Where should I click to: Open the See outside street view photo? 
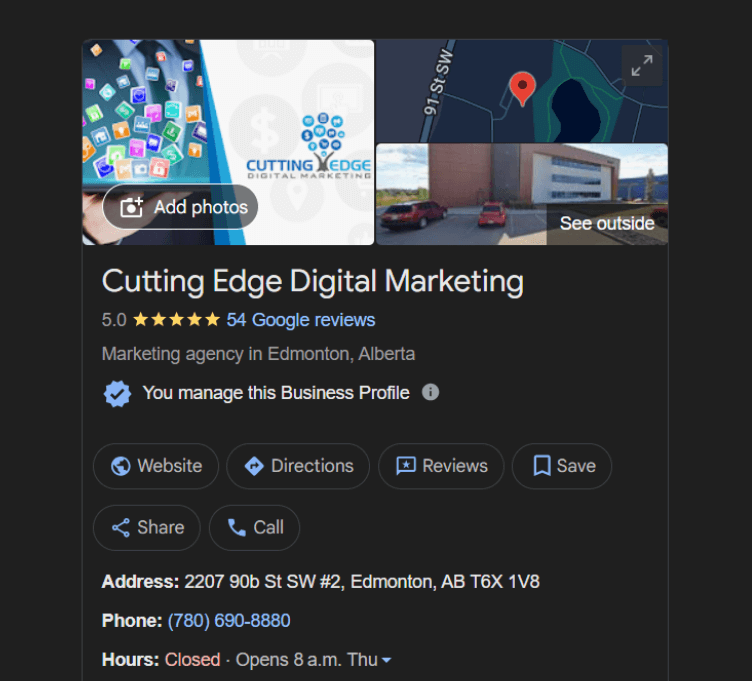522,194
